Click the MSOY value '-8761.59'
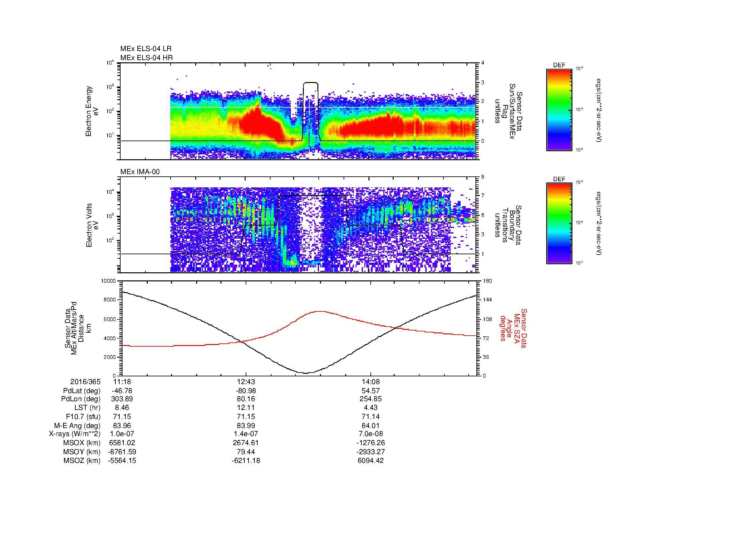756x534 pixels. pyautogui.click(x=122, y=452)
